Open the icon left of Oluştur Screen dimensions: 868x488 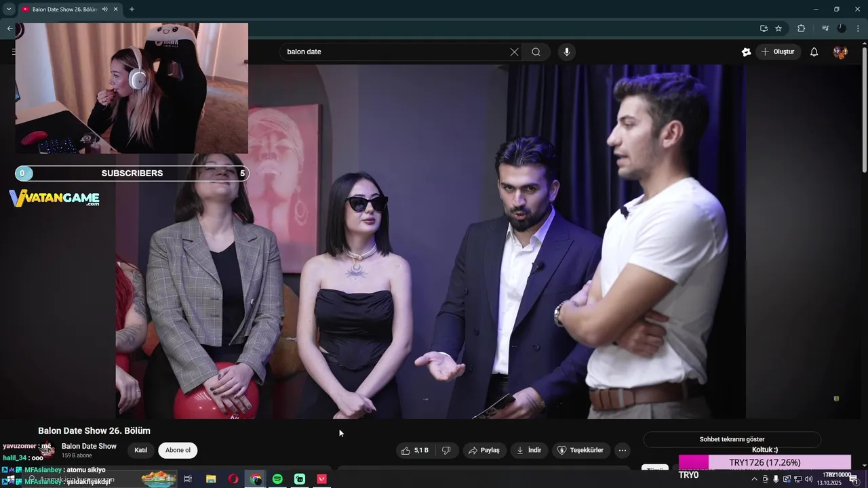coord(747,52)
